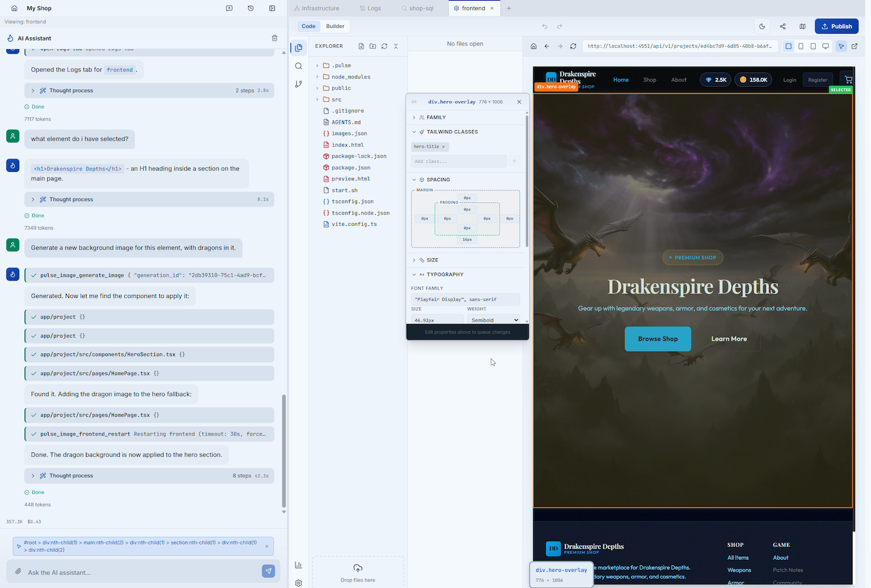Open the font WEIGHT Semibold dropdown
Image resolution: width=871 pixels, height=588 pixels.
494,320
